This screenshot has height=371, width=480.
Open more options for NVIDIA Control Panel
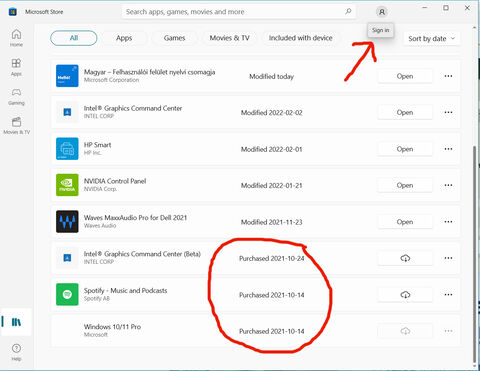click(x=448, y=185)
